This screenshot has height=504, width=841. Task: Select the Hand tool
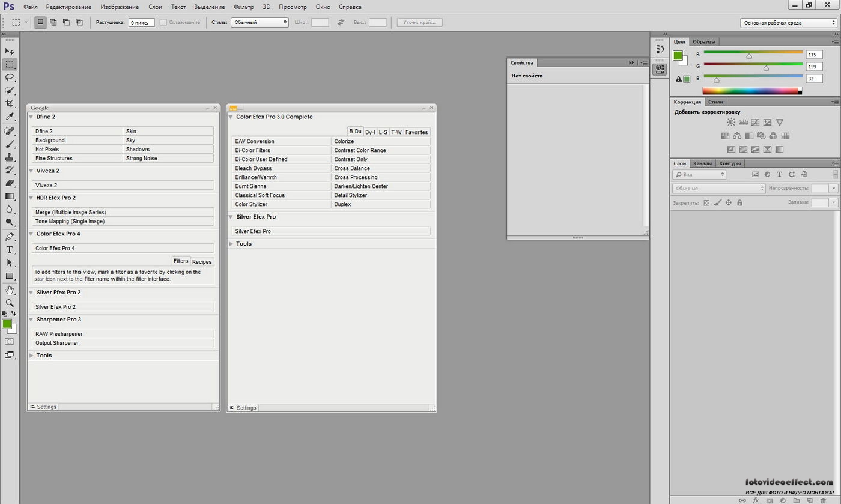pos(10,290)
